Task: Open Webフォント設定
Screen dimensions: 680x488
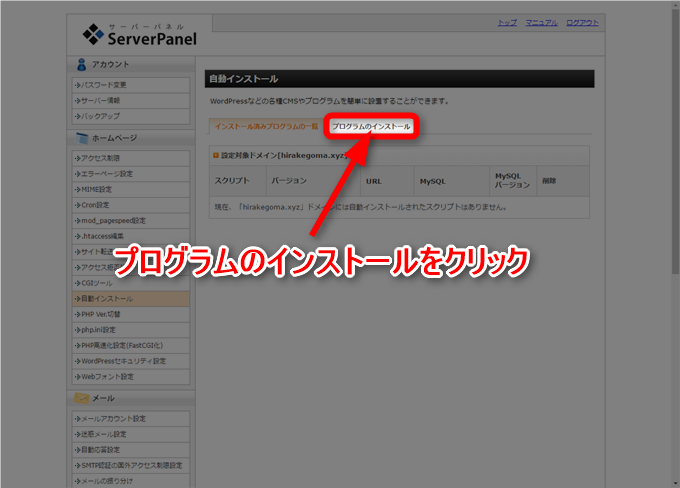Action: pyautogui.click(x=131, y=377)
